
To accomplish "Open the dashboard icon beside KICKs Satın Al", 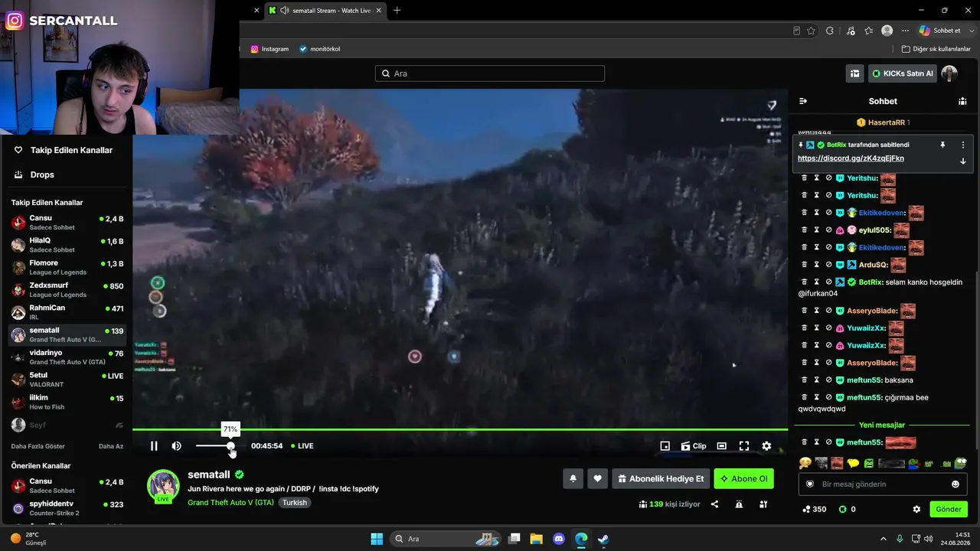I will point(855,73).
